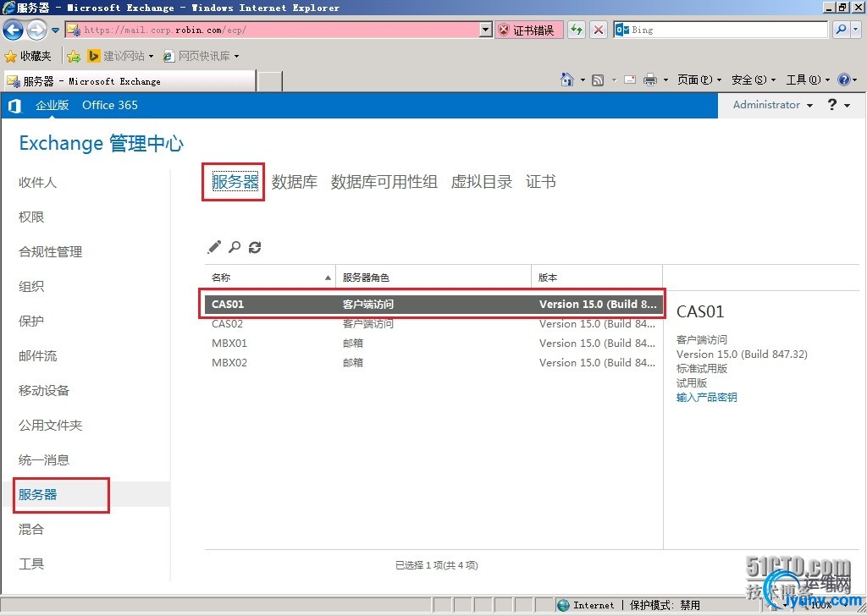Open the help question mark dropdown in header
This screenshot has height=616, width=867.
pyautogui.click(x=838, y=105)
